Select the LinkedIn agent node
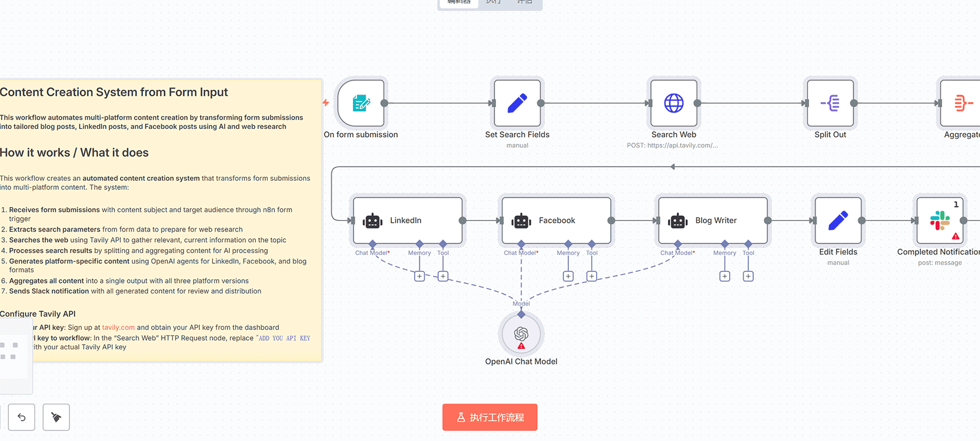The image size is (980, 441). (x=407, y=220)
